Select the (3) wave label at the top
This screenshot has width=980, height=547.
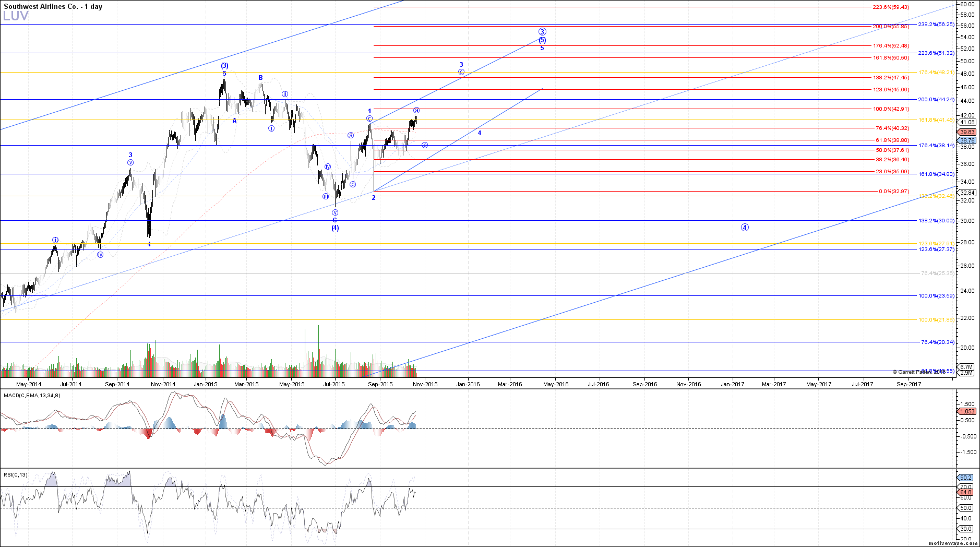224,66
